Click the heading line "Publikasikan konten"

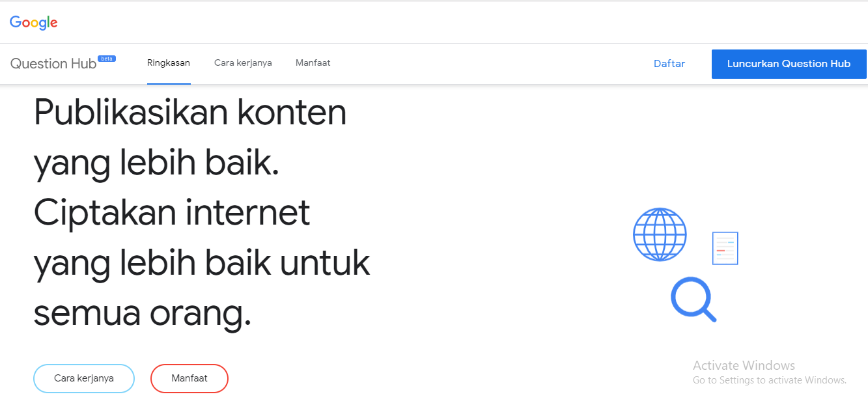point(190,113)
